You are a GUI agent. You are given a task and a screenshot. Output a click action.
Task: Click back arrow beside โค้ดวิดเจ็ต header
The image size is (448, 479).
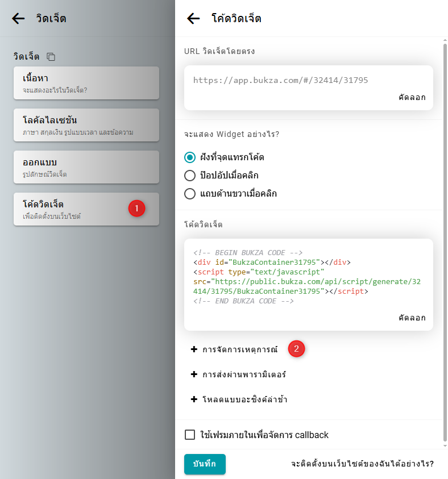(x=193, y=19)
